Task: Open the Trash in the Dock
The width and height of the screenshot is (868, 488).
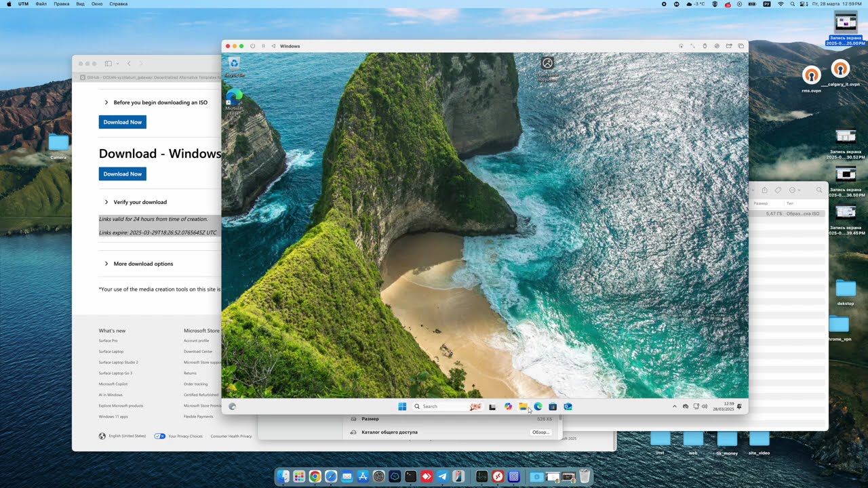Action: click(585, 476)
